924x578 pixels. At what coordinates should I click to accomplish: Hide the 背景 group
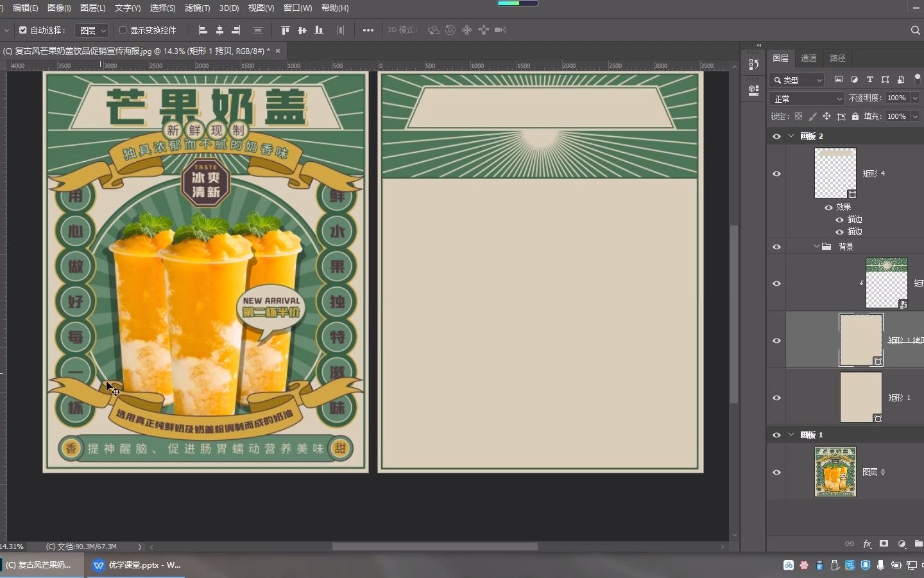(776, 247)
